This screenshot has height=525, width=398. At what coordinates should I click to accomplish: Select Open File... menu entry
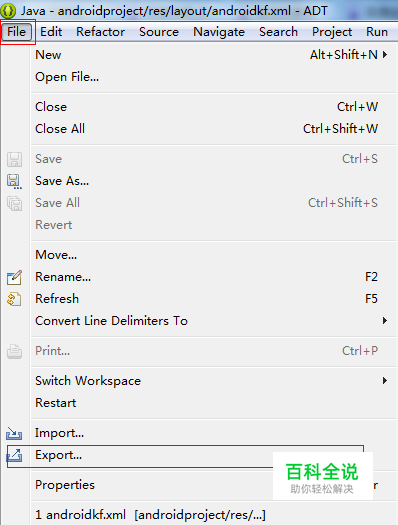pos(214,77)
